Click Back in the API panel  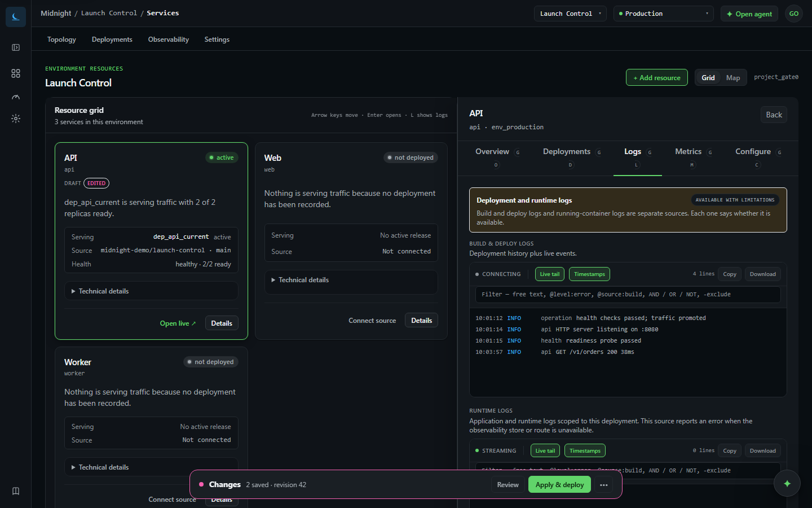pyautogui.click(x=774, y=115)
